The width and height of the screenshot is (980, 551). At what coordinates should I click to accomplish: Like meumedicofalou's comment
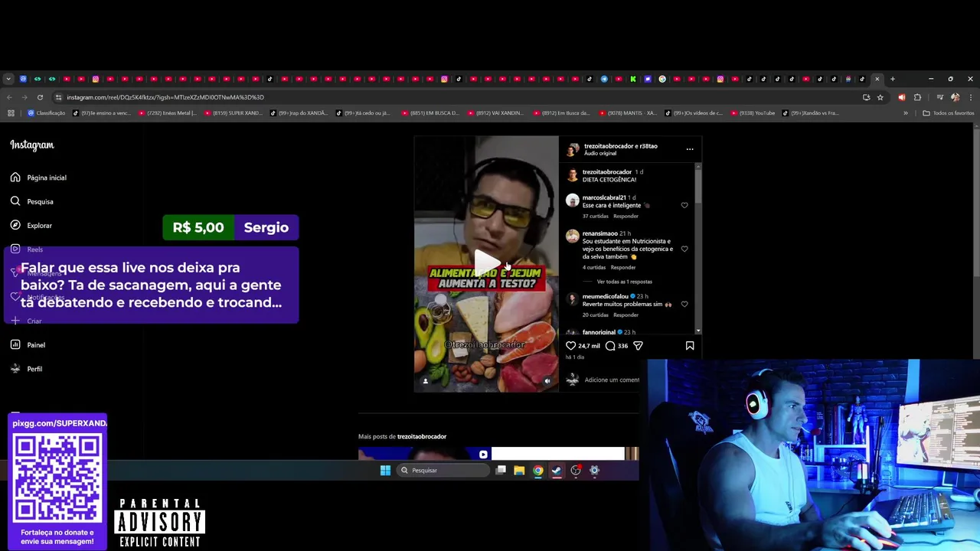(x=684, y=304)
